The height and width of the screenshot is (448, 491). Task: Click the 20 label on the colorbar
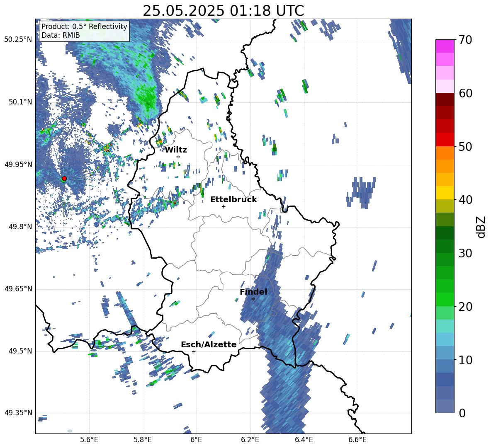point(465,307)
